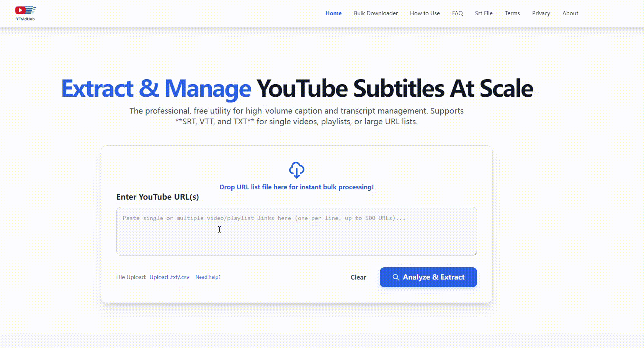644x348 pixels.
Task: Navigate to the How to Use section
Action: pyautogui.click(x=425, y=13)
